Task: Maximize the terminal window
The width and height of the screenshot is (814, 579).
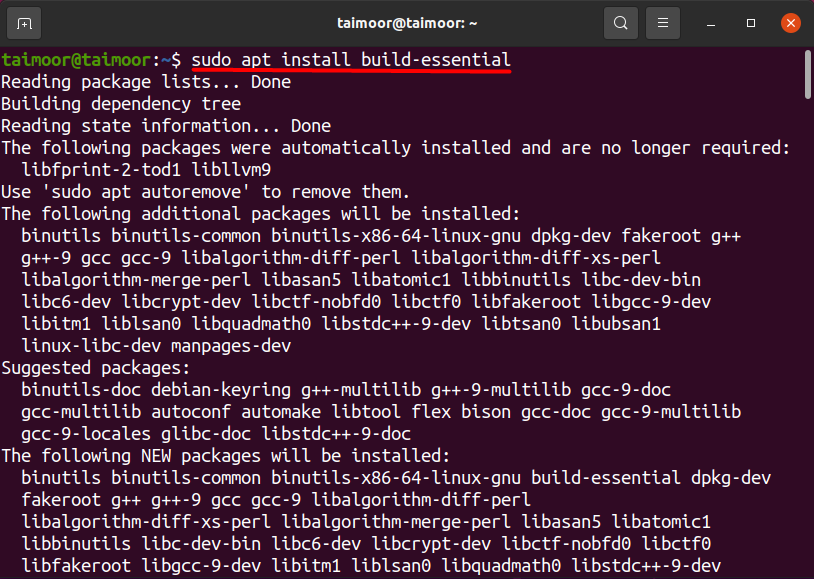Action: [x=751, y=23]
